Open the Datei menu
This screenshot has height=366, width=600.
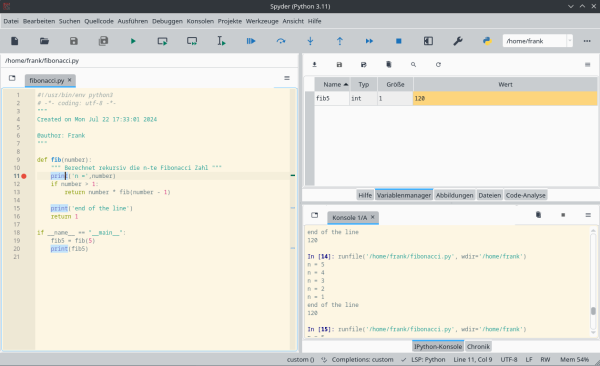(11, 21)
